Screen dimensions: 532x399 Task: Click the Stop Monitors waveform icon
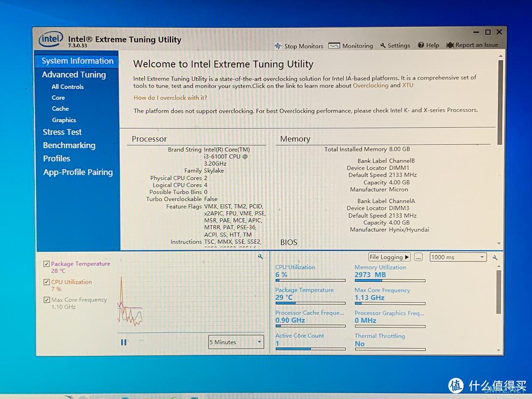(x=278, y=46)
